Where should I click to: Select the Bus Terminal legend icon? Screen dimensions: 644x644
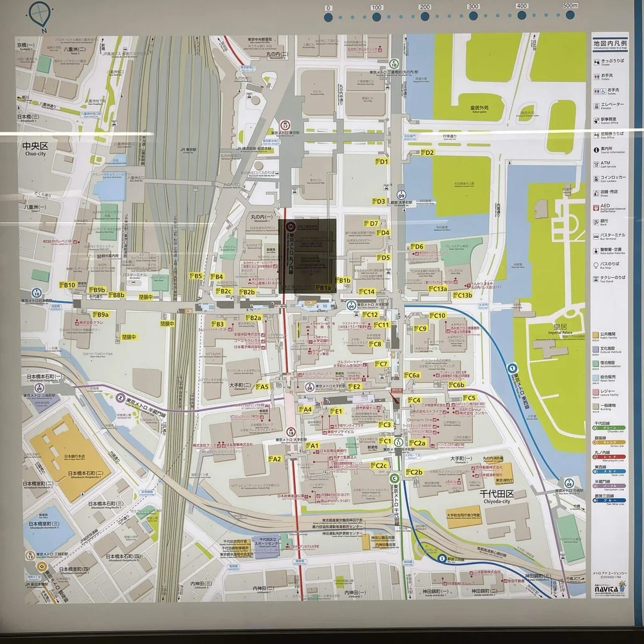597,236
